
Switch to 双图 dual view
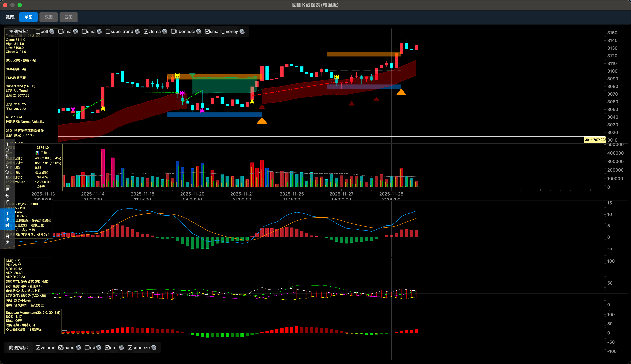pos(49,17)
